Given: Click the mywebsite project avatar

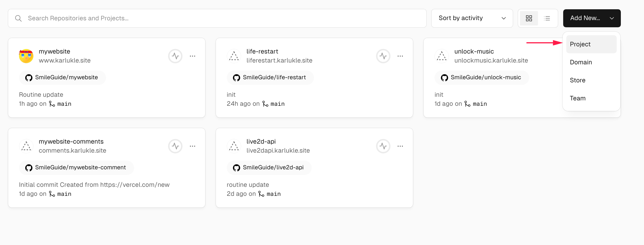Looking at the screenshot, I should click(26, 56).
